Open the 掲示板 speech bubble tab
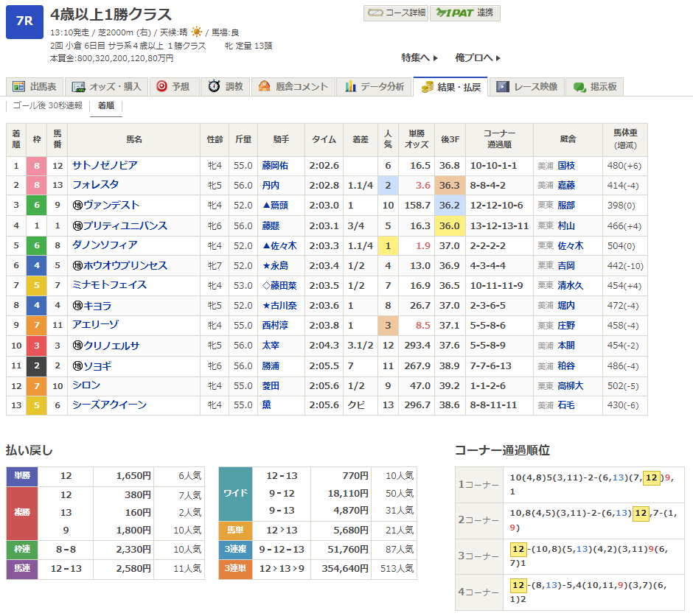693x616 pixels. tap(579, 87)
